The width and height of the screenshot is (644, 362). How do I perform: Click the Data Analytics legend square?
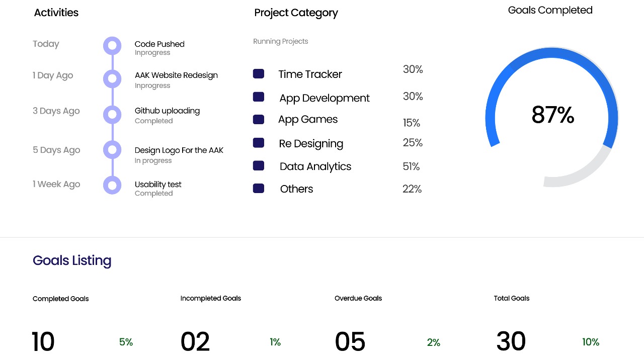pos(259,166)
